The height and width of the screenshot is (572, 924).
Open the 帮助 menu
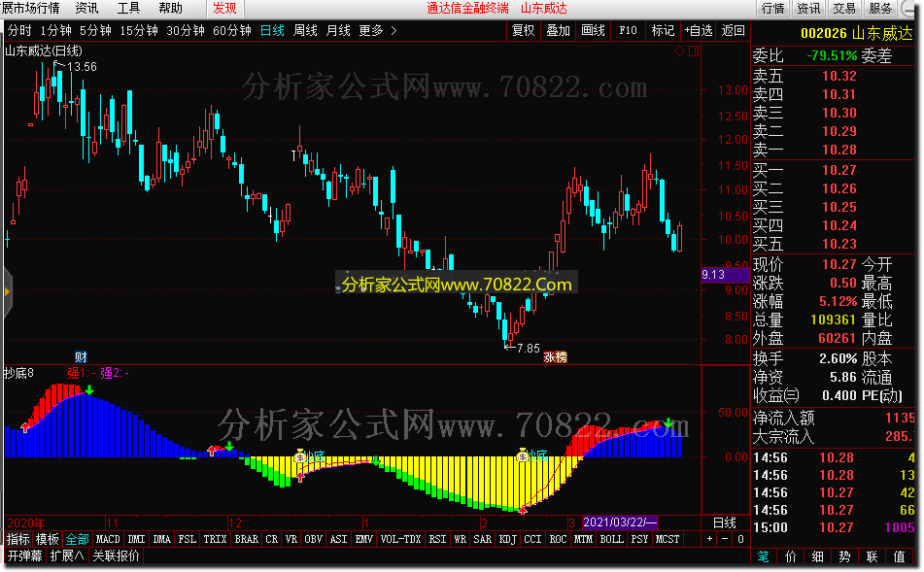(170, 8)
